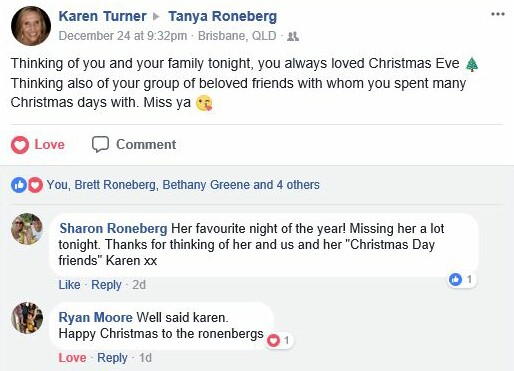Reply to Sharon Roneberg's comment
The height and width of the screenshot is (371, 514).
[x=106, y=285]
